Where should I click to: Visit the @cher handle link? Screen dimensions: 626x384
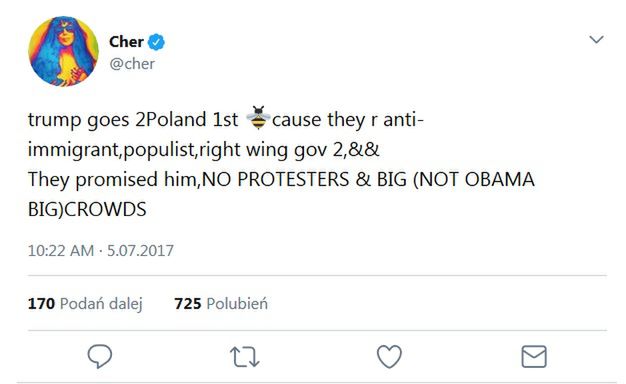click(132, 64)
